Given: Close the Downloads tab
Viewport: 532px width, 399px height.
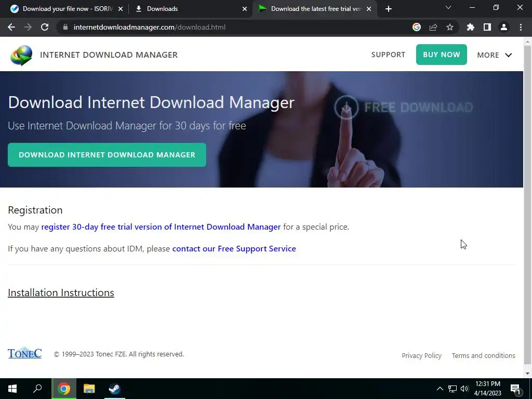Looking at the screenshot, I should (245, 9).
